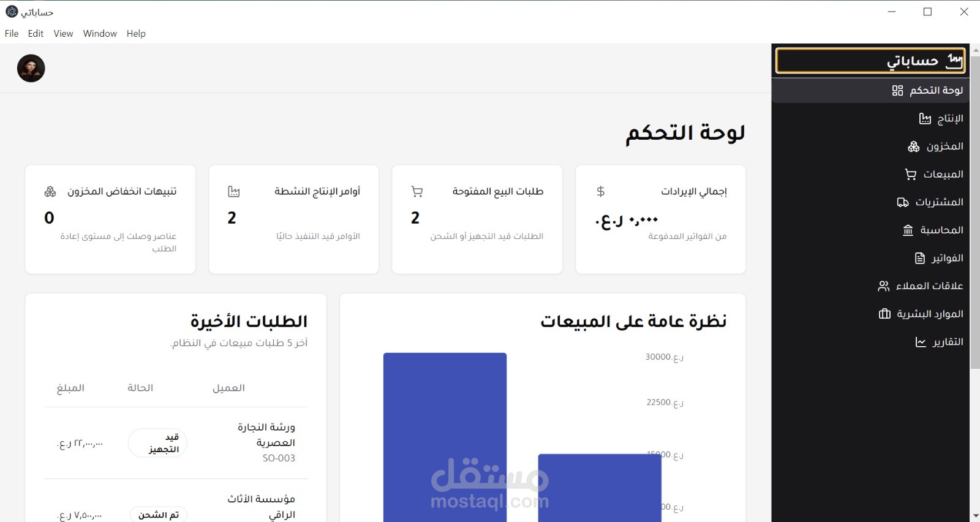The height and width of the screenshot is (522, 980).
Task: Click the إجمالي الإيرادات card title
Action: (694, 192)
